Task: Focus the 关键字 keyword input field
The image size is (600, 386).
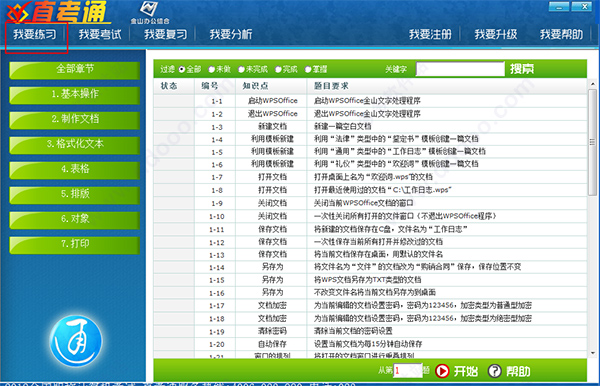Action: [x=460, y=69]
